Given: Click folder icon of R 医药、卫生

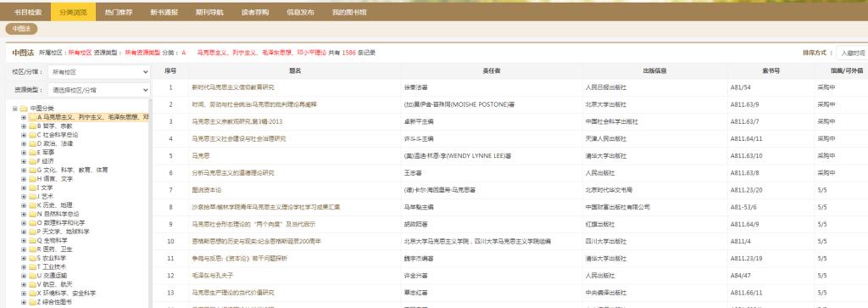Looking at the screenshot, I should click(x=32, y=249).
